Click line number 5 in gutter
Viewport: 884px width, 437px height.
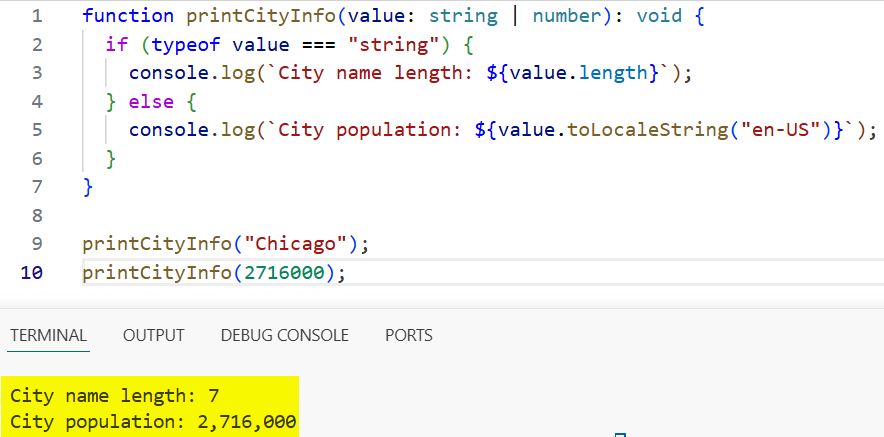(37, 130)
